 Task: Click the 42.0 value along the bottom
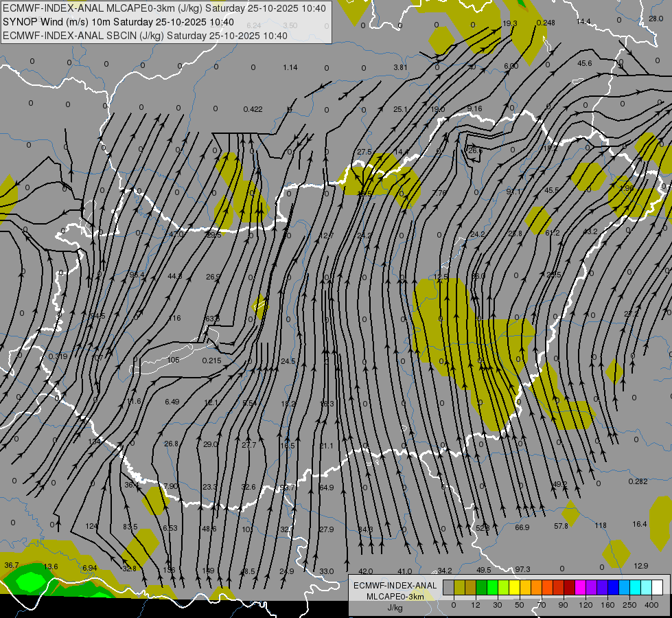(x=366, y=571)
